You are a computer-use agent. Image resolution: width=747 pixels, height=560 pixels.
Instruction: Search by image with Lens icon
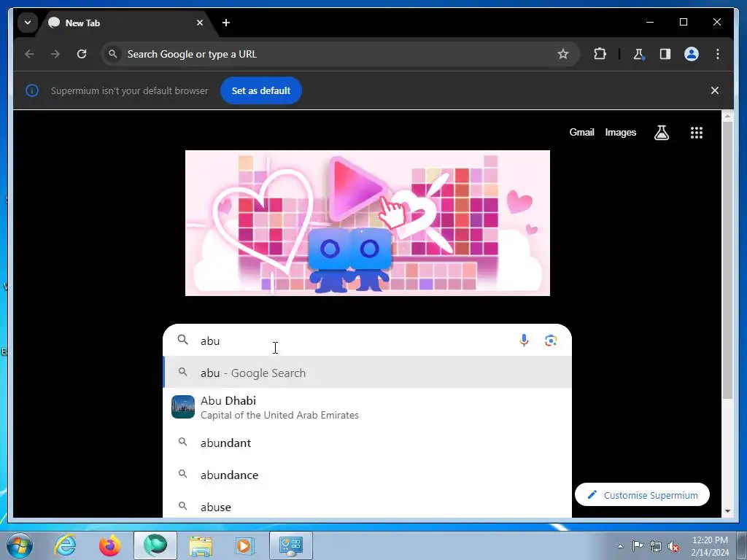551,340
